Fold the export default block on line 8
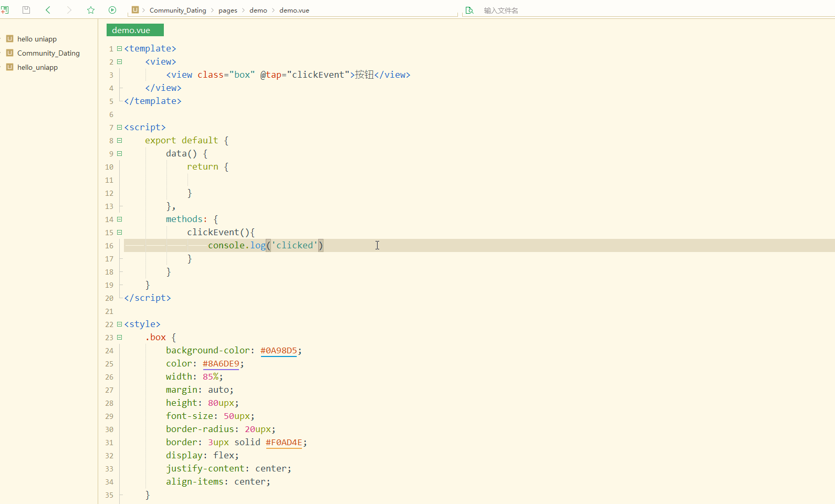Viewport: 835px width, 504px height. coord(120,140)
